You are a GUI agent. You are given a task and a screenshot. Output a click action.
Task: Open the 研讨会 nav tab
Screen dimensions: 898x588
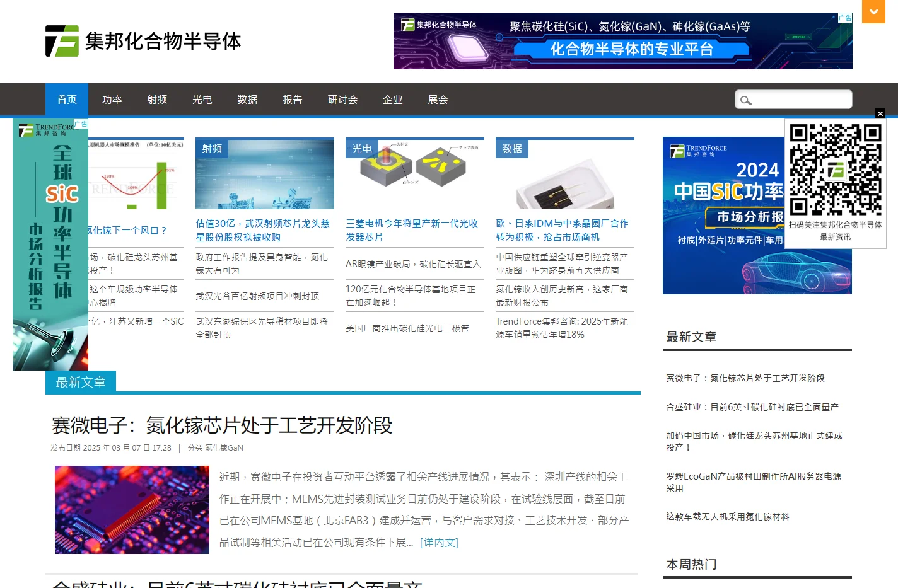click(343, 100)
